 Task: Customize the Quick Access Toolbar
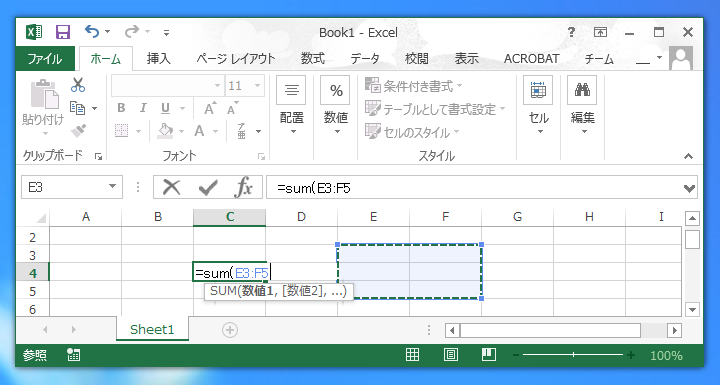pos(166,33)
